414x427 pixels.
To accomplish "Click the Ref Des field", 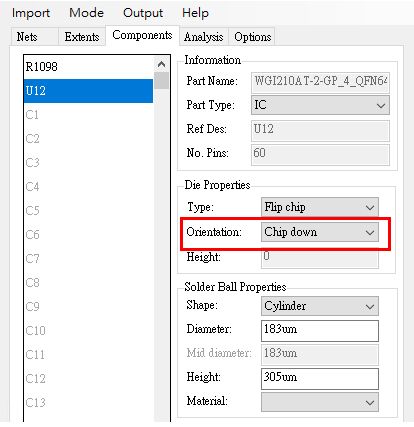I will click(320, 130).
